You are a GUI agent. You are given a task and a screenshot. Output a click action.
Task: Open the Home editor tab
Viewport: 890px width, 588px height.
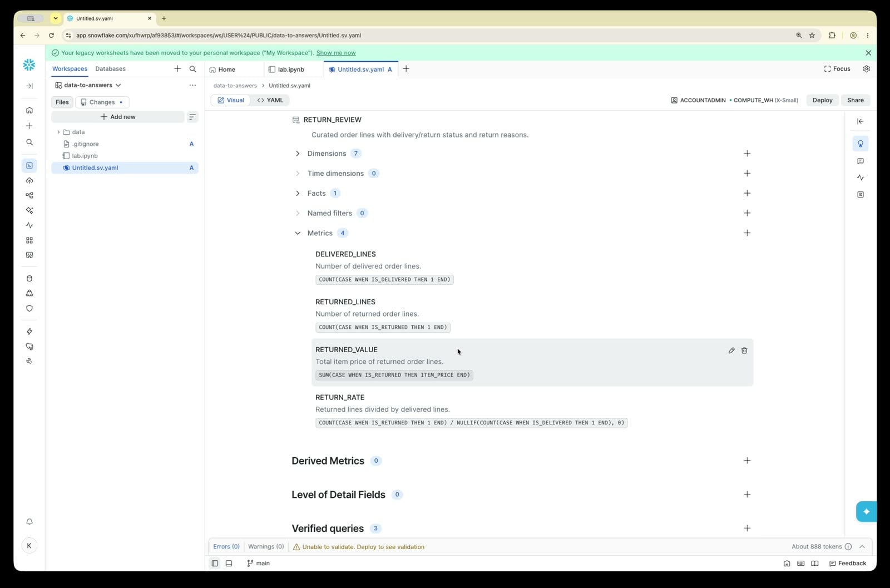(x=234, y=70)
